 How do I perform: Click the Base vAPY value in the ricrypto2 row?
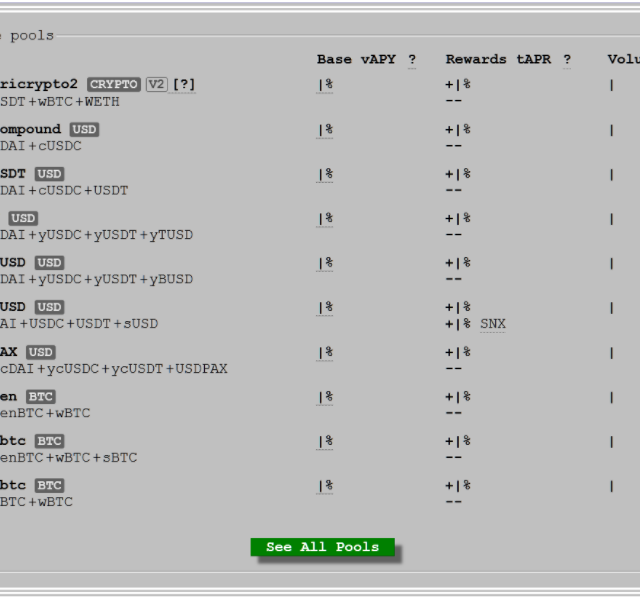[325, 85]
